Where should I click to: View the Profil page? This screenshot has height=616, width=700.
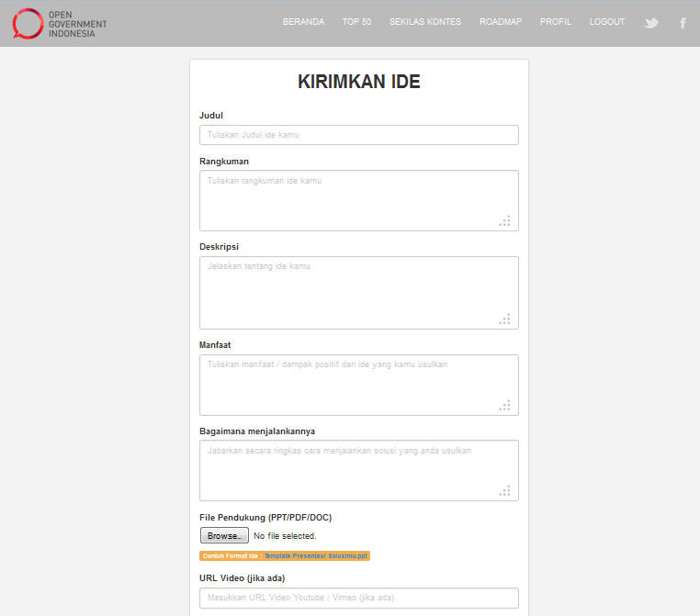click(x=555, y=22)
